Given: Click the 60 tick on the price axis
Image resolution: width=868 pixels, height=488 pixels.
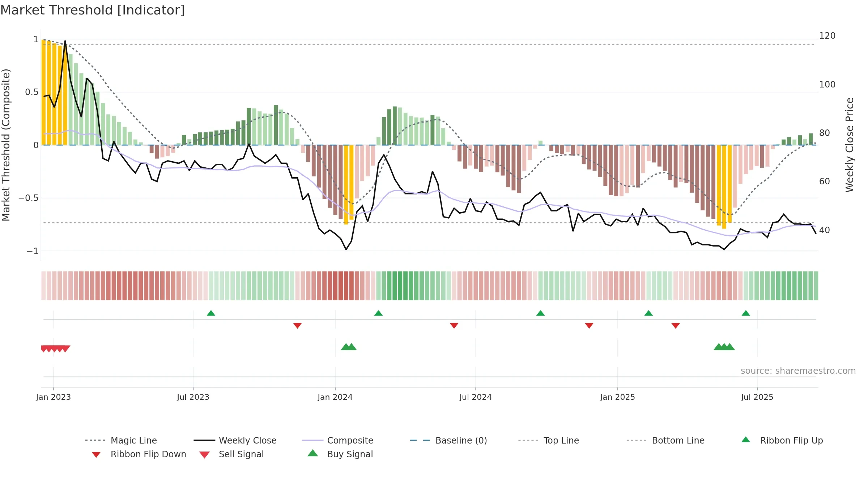Looking at the screenshot, I should (x=825, y=181).
